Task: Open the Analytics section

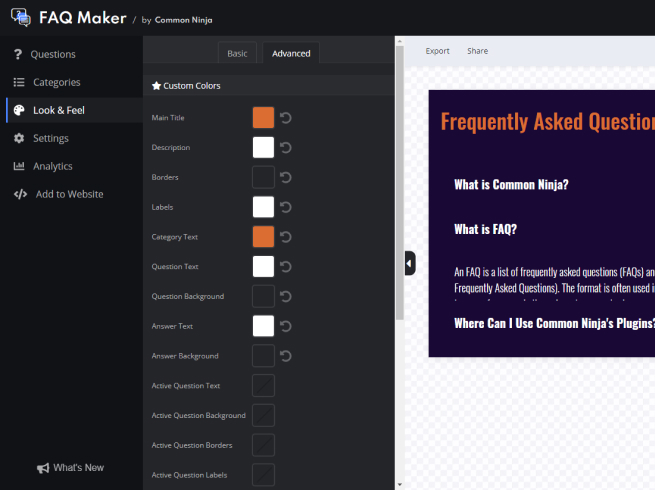Action: tap(53, 166)
